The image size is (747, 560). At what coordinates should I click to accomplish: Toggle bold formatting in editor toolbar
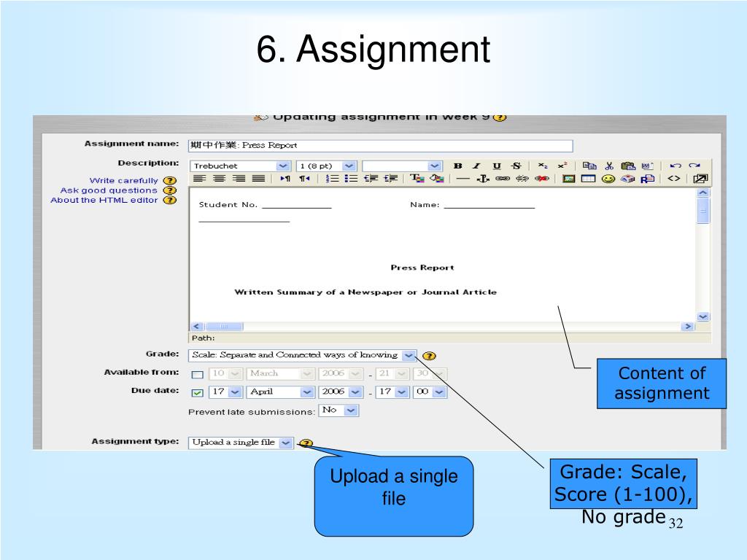pos(458,166)
